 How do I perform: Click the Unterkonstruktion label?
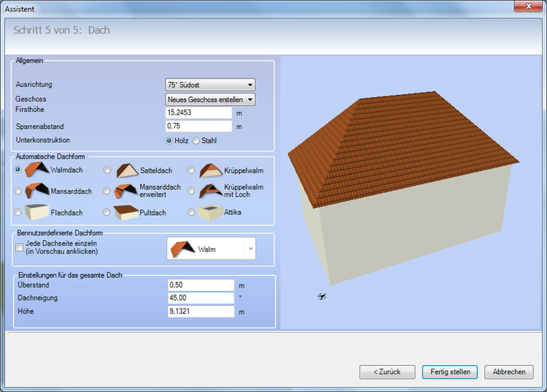[43, 140]
